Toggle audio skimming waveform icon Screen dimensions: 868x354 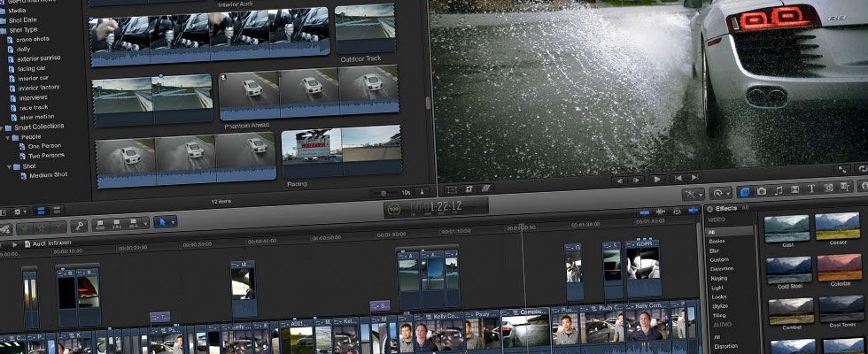tap(661, 212)
